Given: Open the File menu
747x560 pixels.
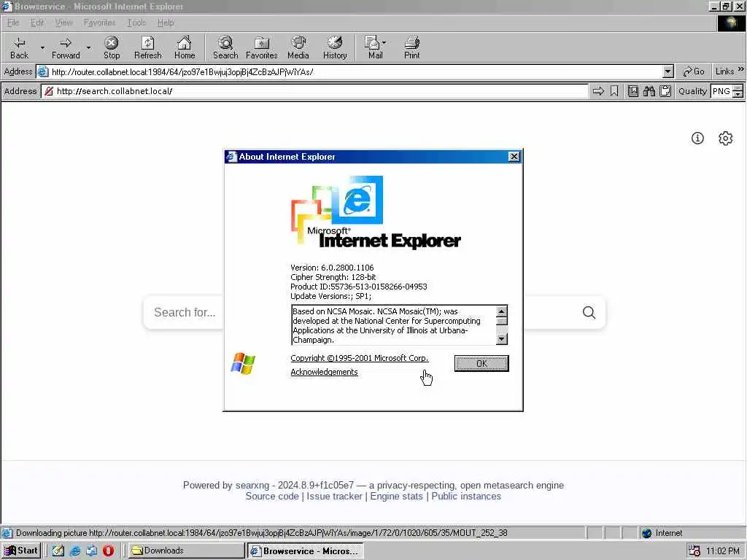Looking at the screenshot, I should tap(13, 23).
